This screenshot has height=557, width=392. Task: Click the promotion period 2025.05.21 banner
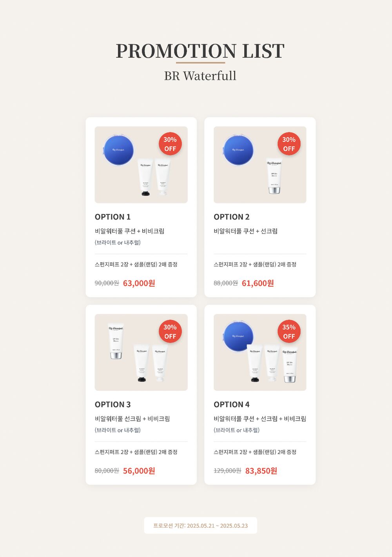(x=200, y=526)
